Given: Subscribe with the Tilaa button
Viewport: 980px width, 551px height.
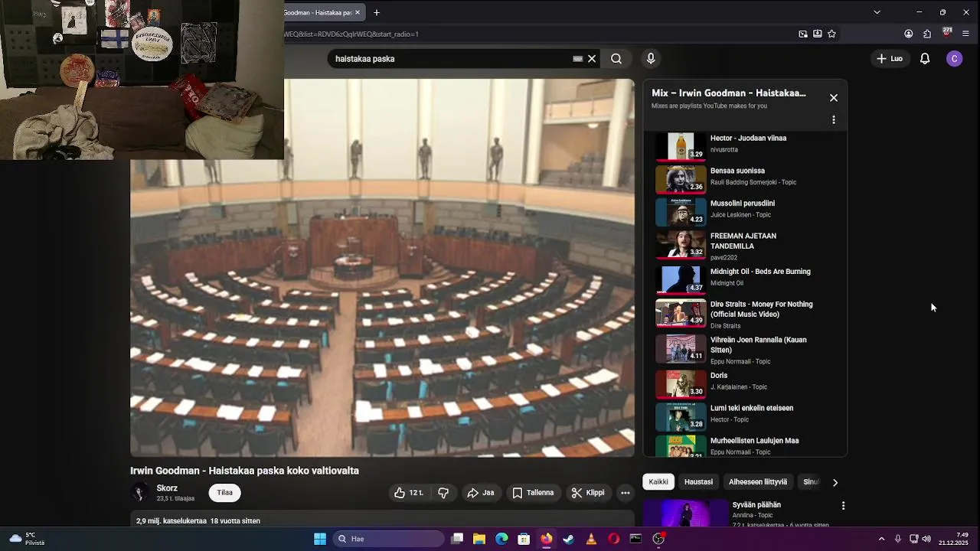Looking at the screenshot, I should (x=225, y=493).
